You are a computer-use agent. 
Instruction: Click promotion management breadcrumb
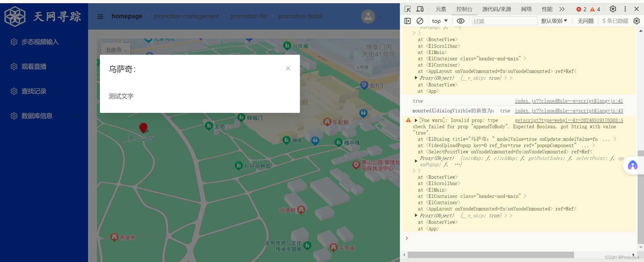click(x=186, y=16)
